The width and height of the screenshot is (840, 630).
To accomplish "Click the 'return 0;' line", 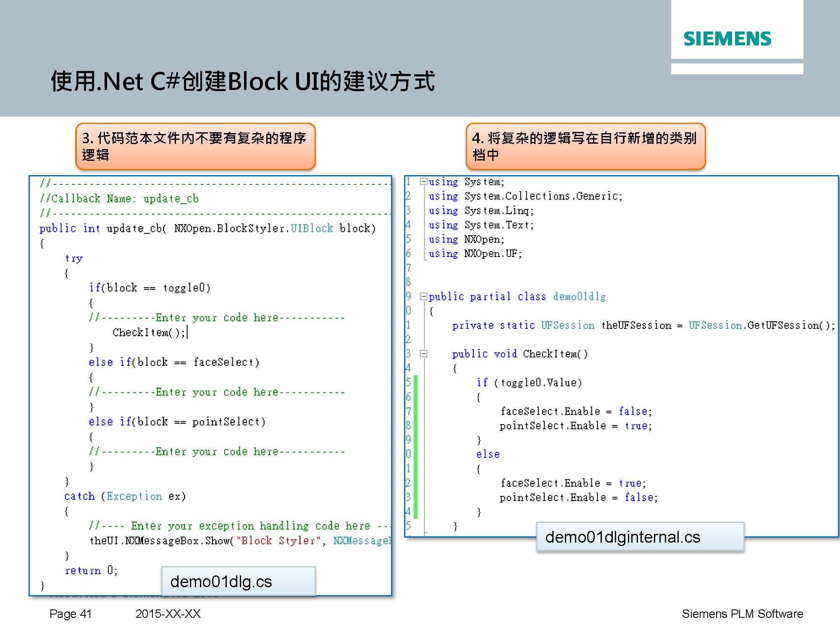I will tap(91, 570).
